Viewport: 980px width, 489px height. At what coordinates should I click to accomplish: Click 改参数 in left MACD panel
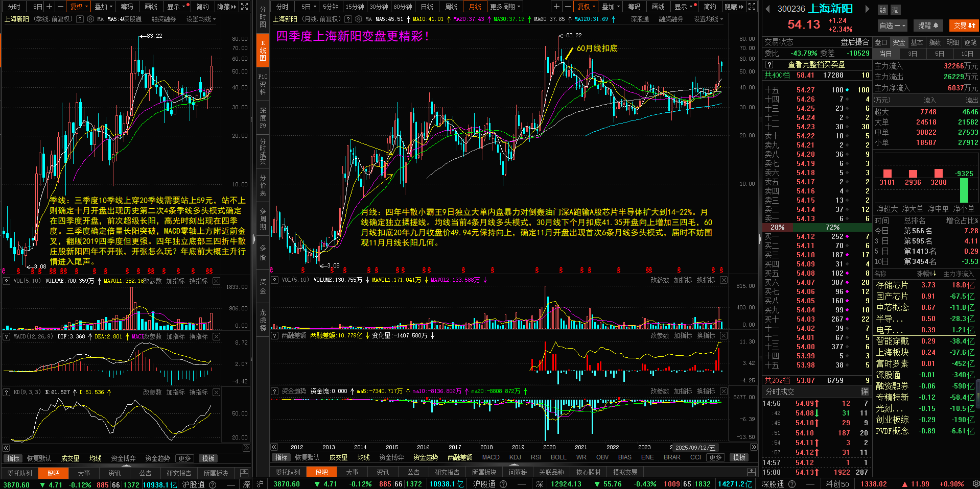[x=152, y=336]
